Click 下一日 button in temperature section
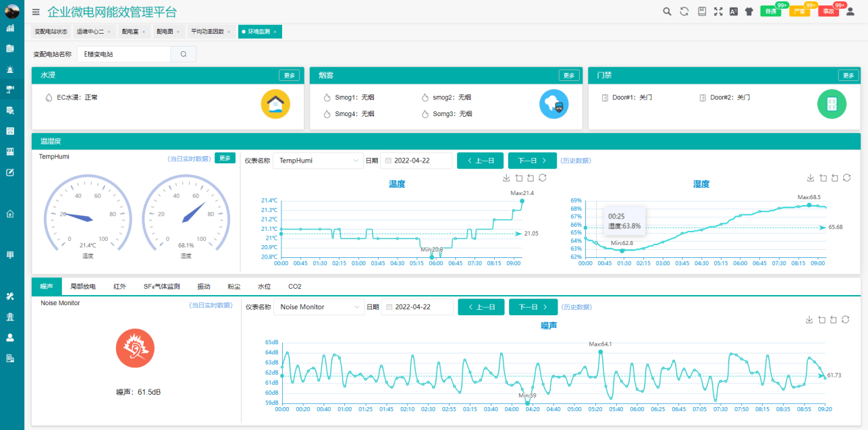 [x=533, y=161]
